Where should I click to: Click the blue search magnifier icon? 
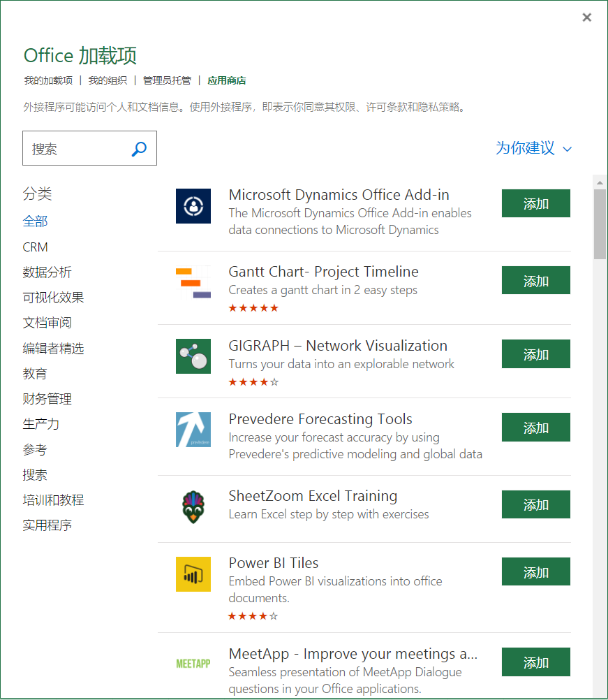139,148
